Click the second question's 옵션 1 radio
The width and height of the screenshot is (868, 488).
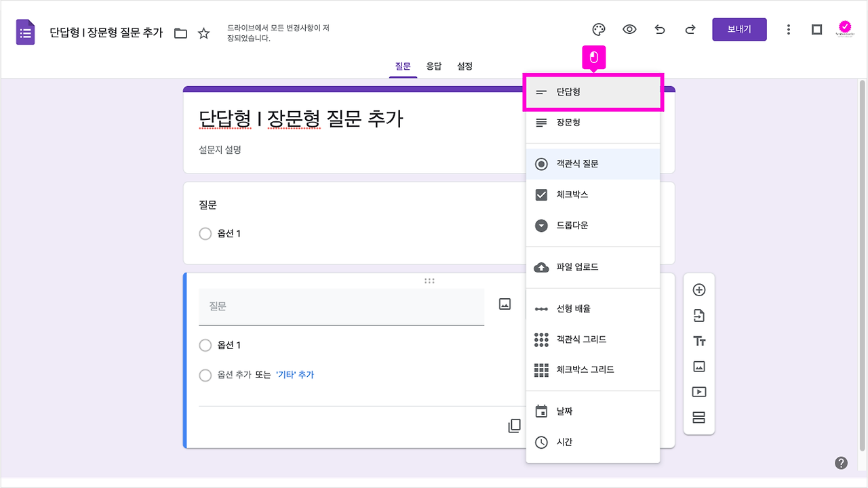pos(205,345)
